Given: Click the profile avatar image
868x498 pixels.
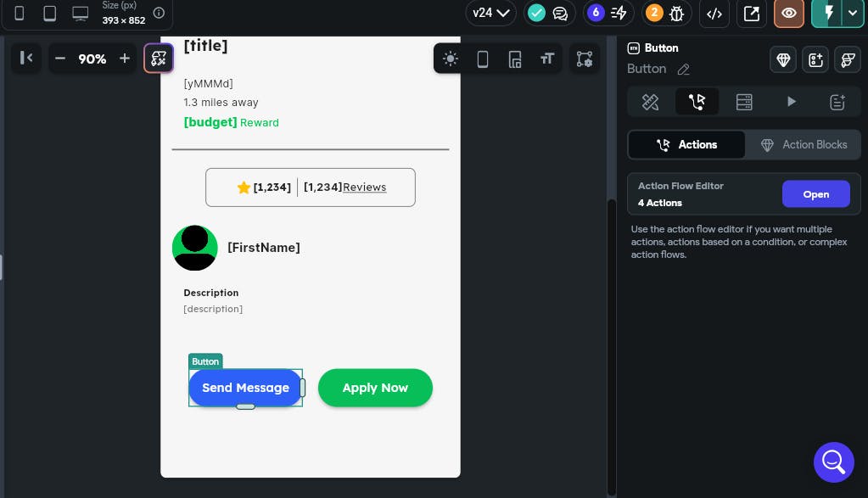Looking at the screenshot, I should [x=195, y=248].
